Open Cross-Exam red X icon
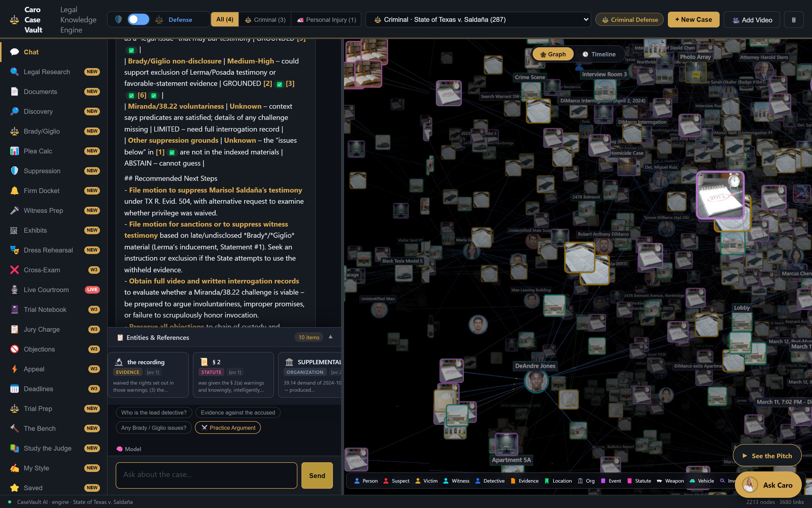 tap(14, 270)
